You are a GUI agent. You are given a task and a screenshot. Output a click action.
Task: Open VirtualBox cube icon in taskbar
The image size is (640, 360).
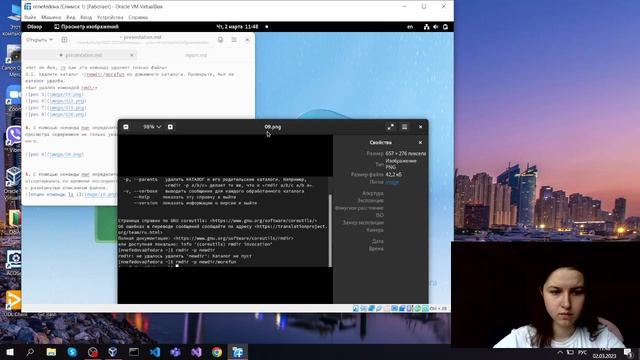click(113, 352)
